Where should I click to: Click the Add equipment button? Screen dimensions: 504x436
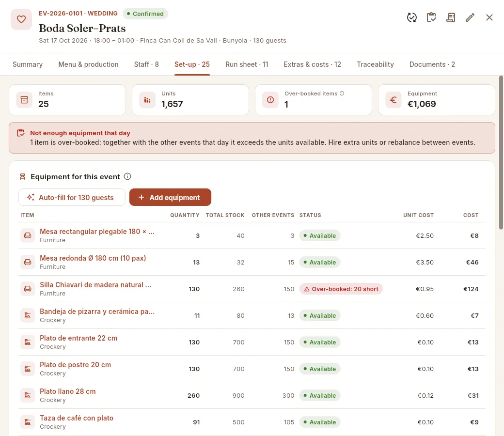(x=171, y=197)
